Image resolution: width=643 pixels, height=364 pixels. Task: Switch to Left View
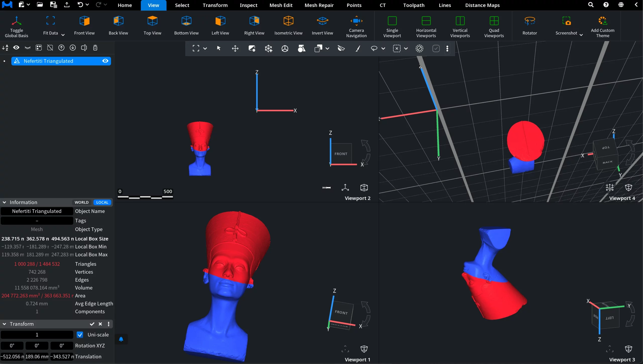220,26
